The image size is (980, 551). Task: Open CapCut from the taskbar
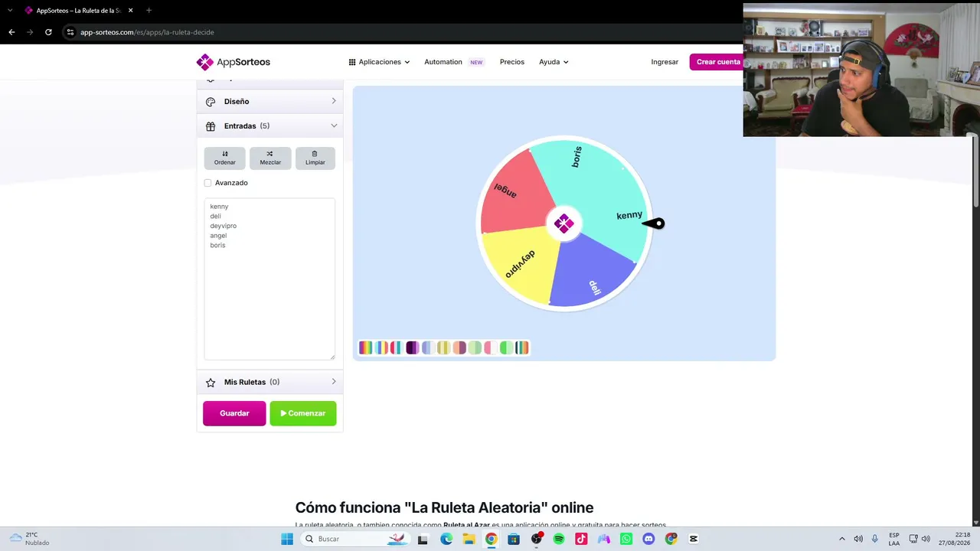694,539
